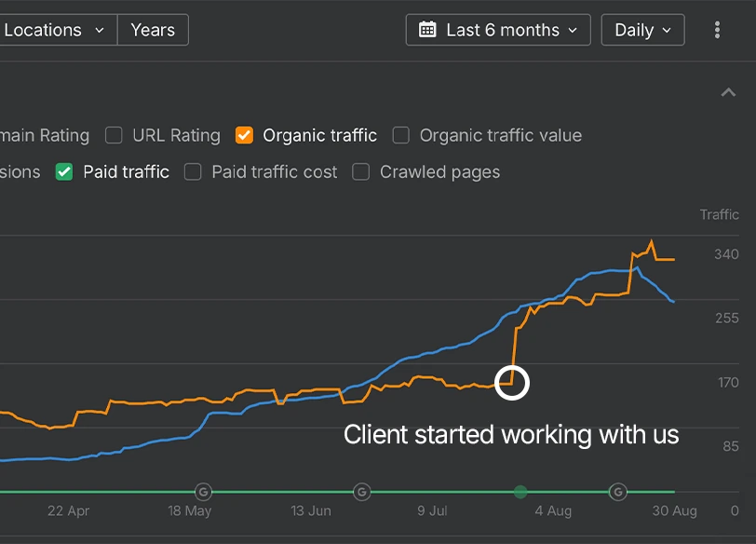756x544 pixels.
Task: Enable the Paid traffic cost checkbox
Action: (193, 171)
